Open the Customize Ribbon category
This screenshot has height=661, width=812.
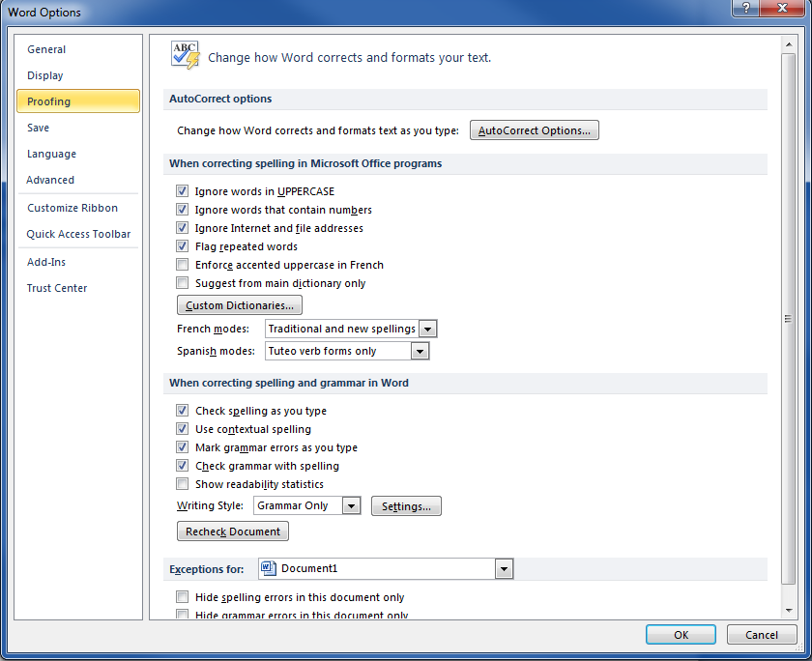pyautogui.click(x=78, y=208)
